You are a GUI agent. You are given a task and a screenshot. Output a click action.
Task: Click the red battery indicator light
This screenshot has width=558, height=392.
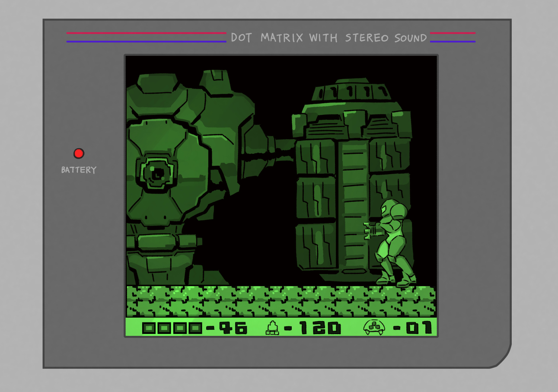pos(79,153)
